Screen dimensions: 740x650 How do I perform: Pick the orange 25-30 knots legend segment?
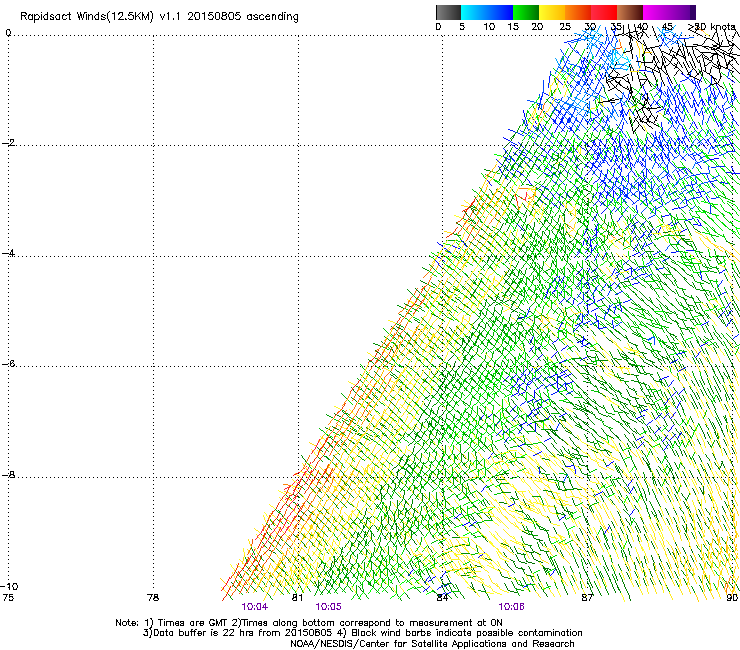[578, 12]
